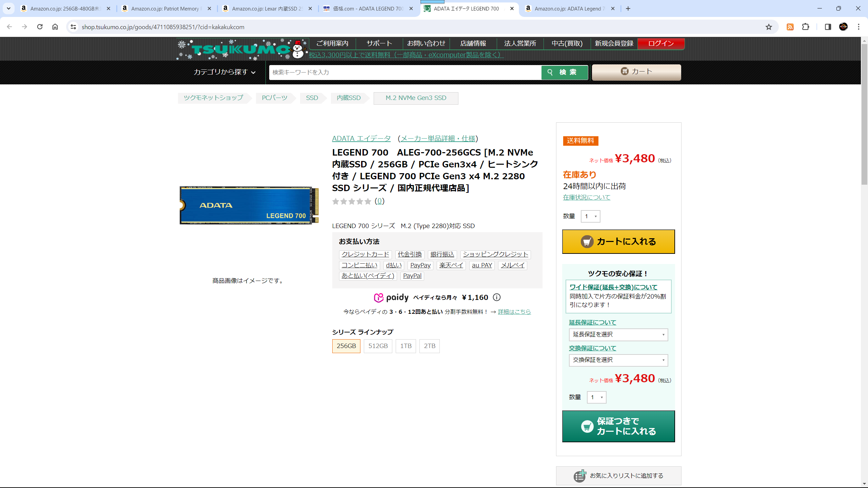Select the 2TB lineup option
This screenshot has width=868, height=488.
tap(430, 346)
